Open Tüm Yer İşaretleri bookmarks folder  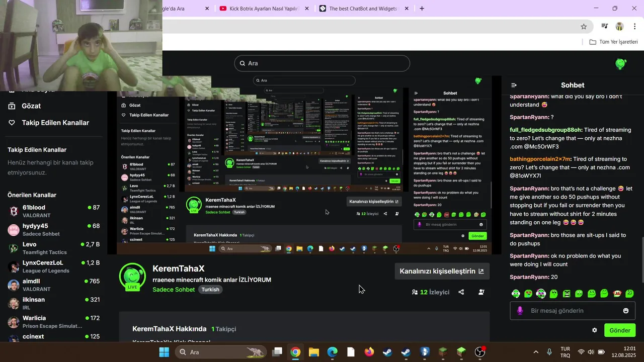(x=614, y=42)
